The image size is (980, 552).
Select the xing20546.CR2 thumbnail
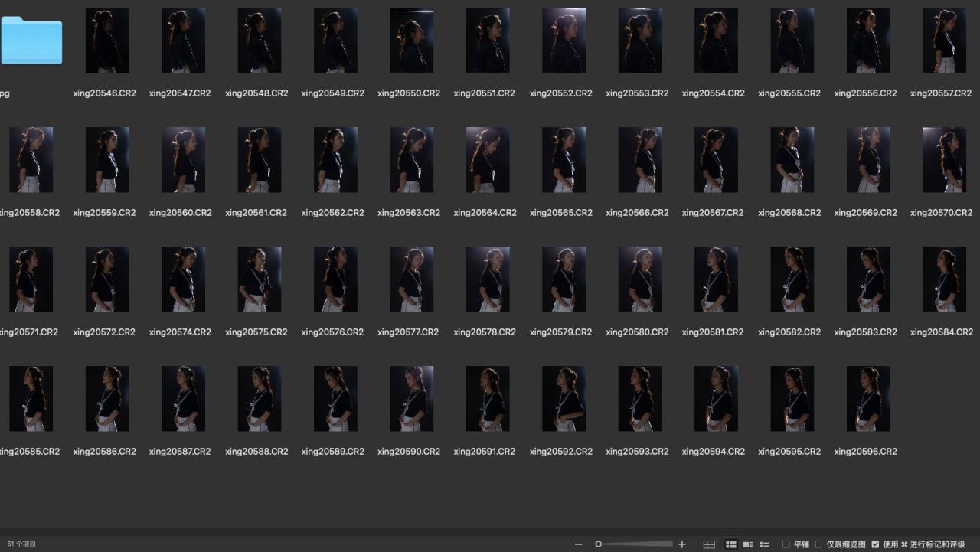107,41
